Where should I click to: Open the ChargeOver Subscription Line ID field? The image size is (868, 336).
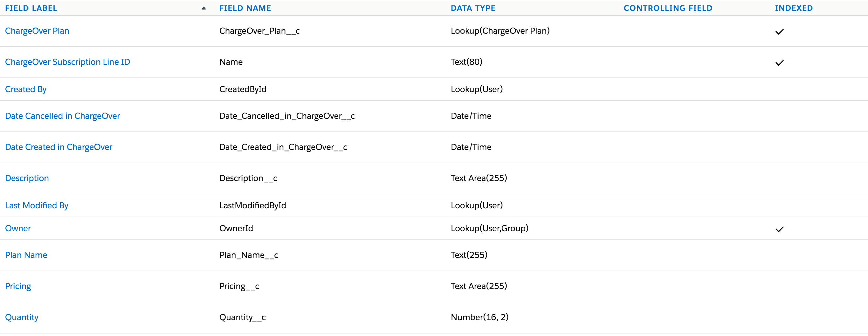[67, 62]
